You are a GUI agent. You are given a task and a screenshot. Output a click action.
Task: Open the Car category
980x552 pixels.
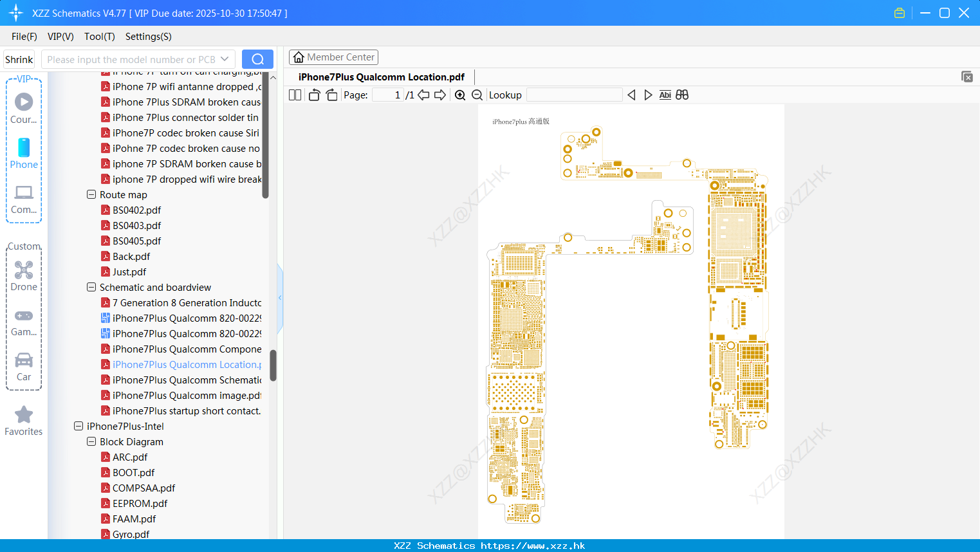coord(24,367)
